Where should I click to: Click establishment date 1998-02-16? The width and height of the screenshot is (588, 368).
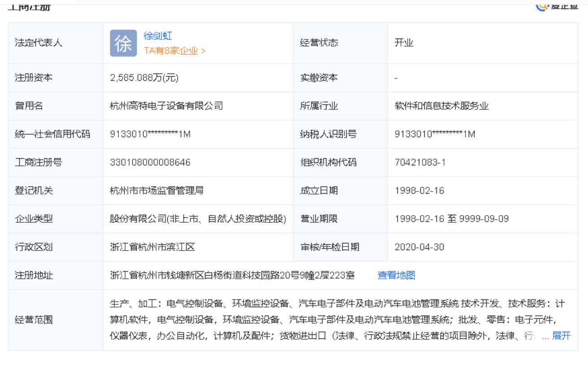click(419, 190)
